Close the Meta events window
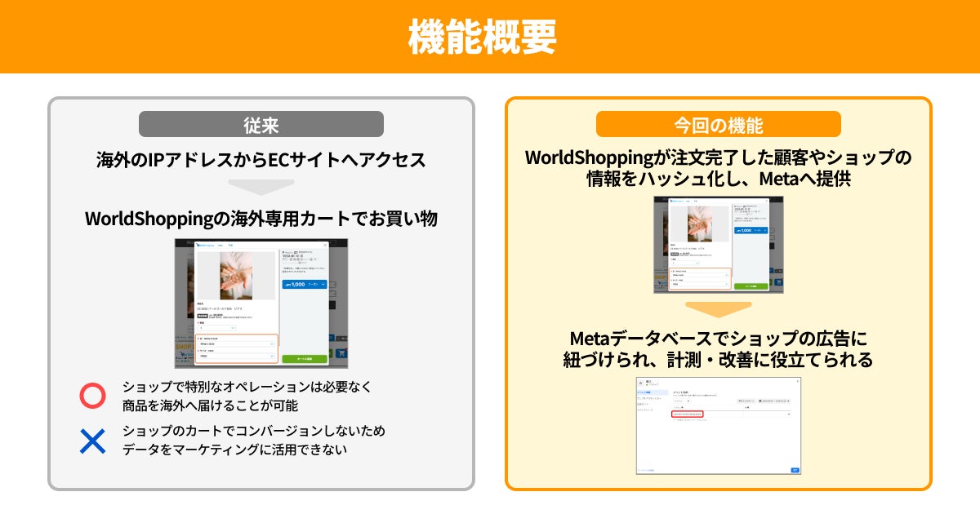980x514 pixels. click(798, 381)
